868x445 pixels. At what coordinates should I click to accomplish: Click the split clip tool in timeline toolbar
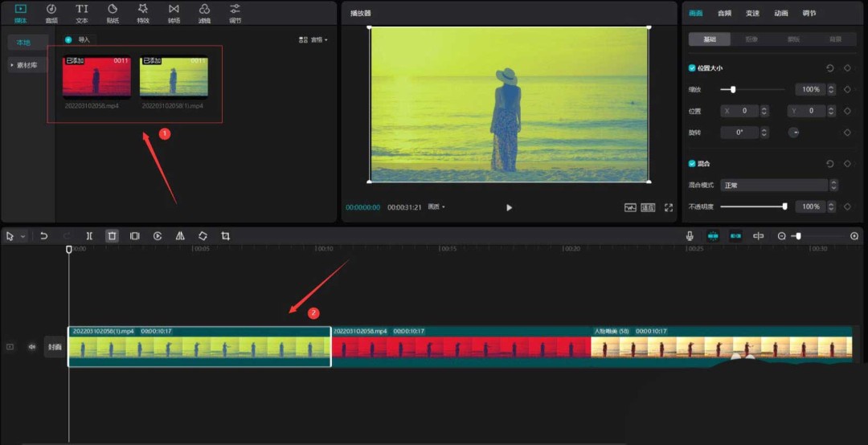click(x=89, y=236)
